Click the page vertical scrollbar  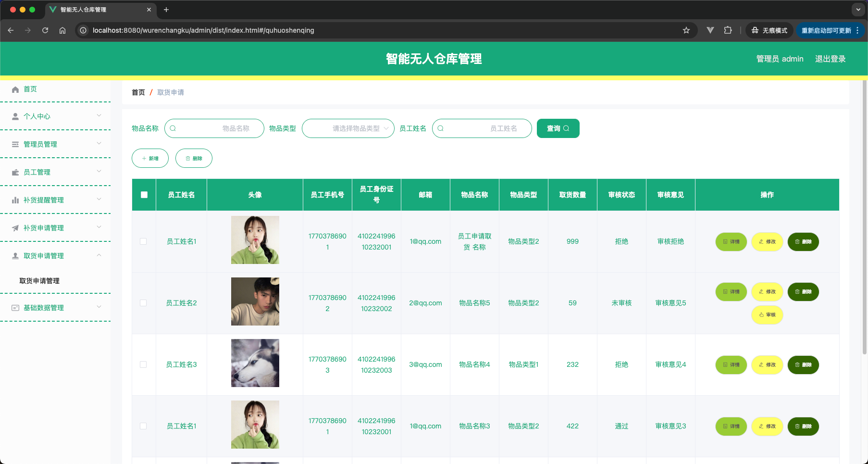click(x=864, y=216)
